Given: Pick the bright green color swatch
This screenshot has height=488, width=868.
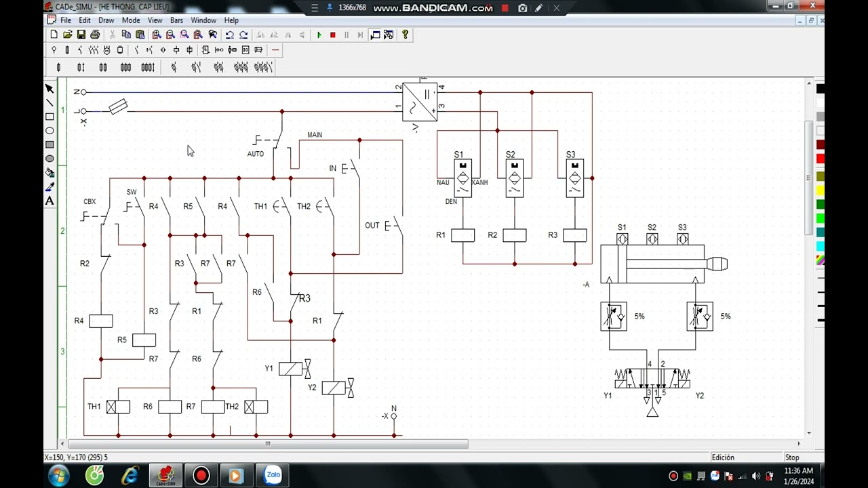Looking at the screenshot, I should (821, 218).
